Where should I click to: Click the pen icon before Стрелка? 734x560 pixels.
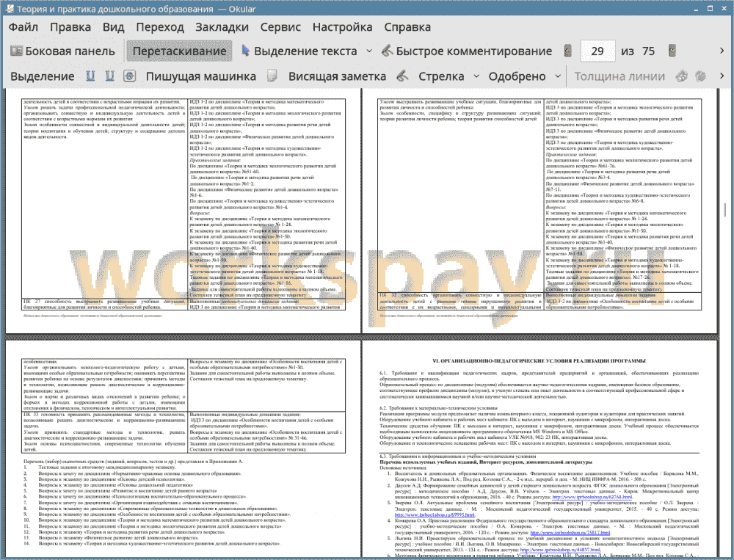pyautogui.click(x=402, y=76)
